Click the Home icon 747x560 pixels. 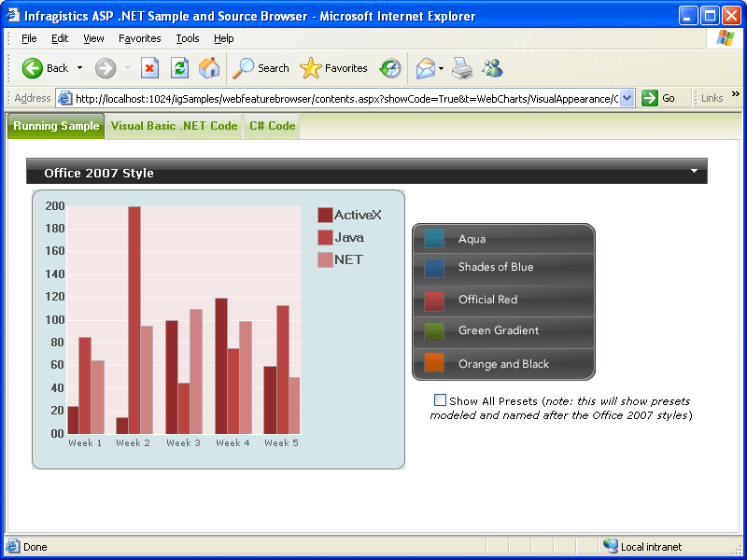(209, 67)
